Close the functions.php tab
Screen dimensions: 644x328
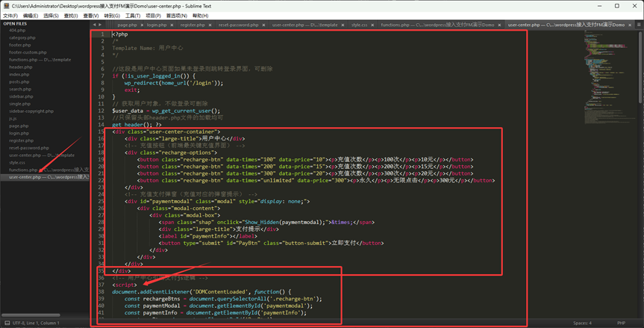[x=499, y=25]
